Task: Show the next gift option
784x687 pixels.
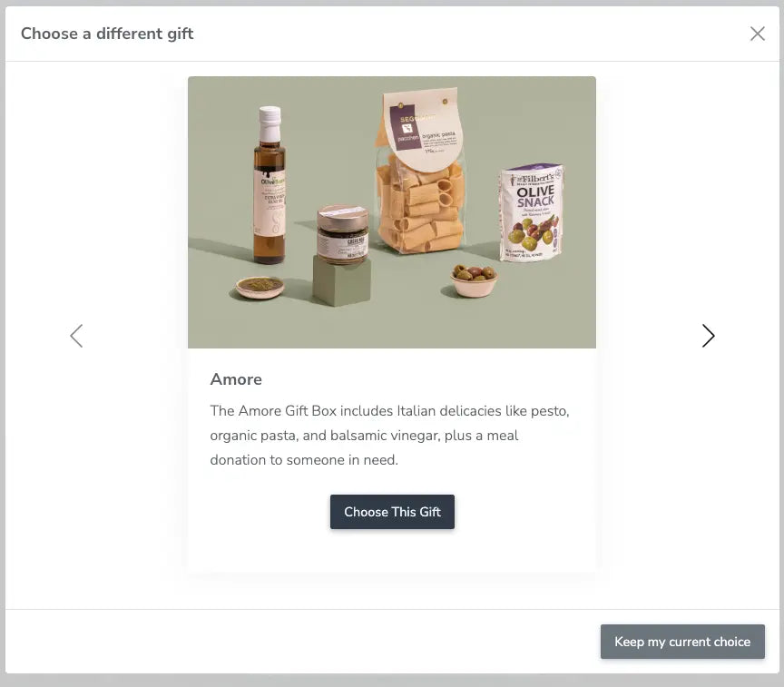Action: pos(708,336)
